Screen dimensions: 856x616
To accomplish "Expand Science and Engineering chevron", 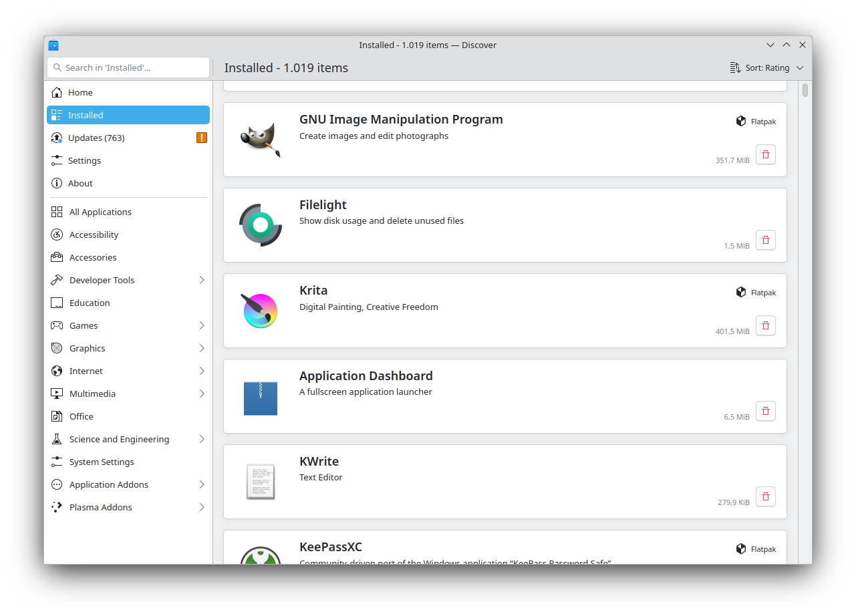I will 202,439.
